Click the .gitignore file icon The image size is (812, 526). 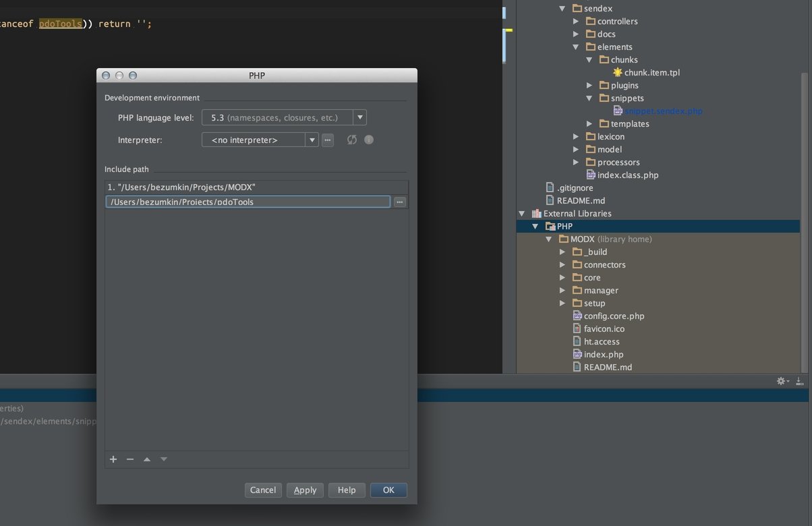point(550,187)
